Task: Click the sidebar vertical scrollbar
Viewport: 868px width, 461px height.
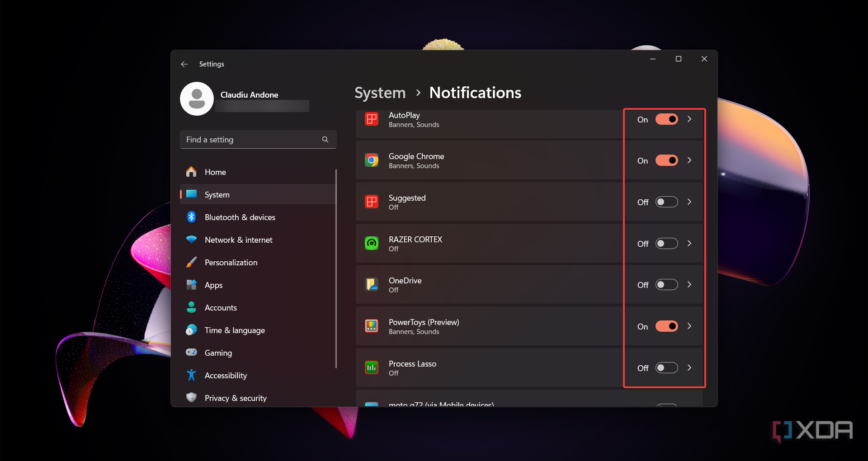Action: coord(336,268)
